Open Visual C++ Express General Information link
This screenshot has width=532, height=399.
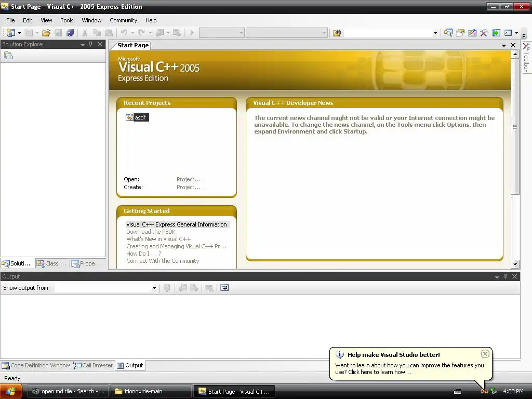[177, 224]
